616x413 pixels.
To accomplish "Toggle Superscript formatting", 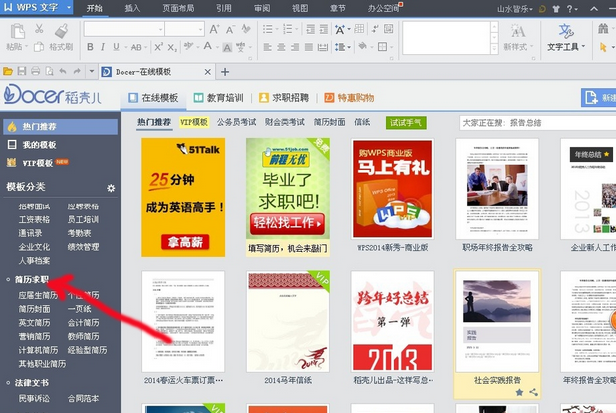I will (x=158, y=47).
